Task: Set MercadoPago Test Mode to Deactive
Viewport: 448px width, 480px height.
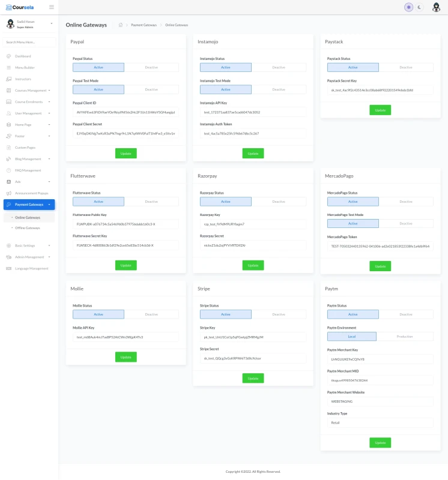Action: point(405,224)
